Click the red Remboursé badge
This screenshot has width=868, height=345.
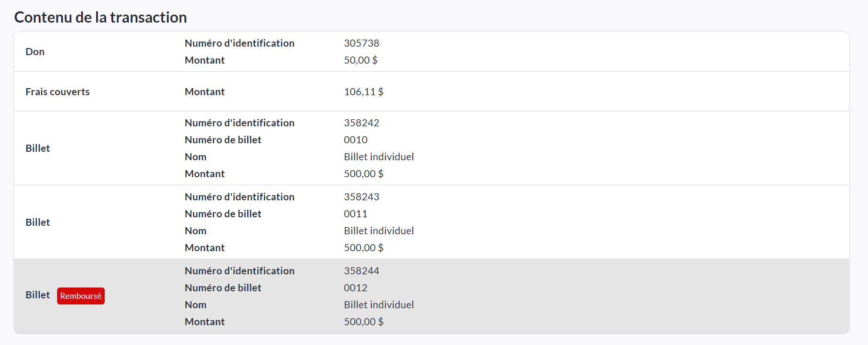(x=81, y=296)
